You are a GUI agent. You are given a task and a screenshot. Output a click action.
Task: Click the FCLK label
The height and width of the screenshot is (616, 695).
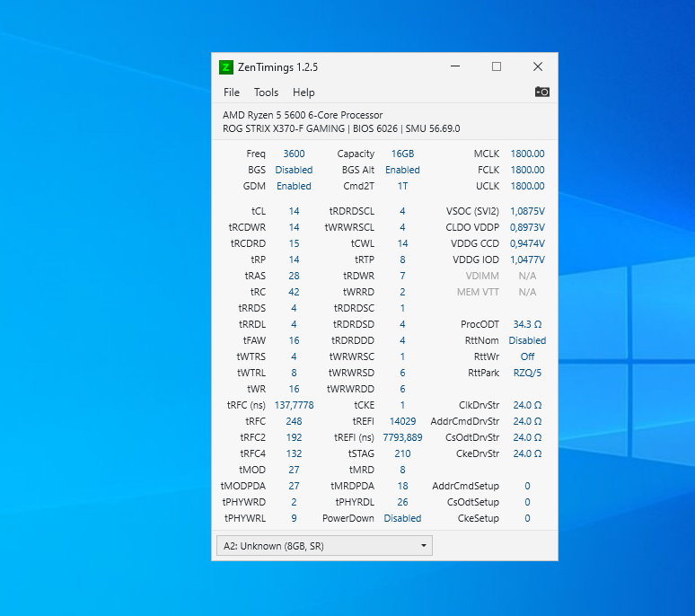point(488,170)
